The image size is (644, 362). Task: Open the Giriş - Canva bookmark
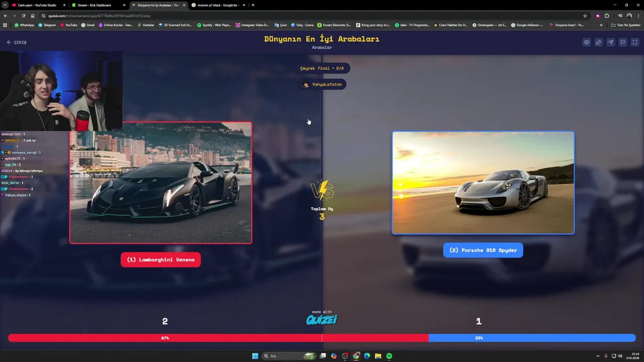302,25
